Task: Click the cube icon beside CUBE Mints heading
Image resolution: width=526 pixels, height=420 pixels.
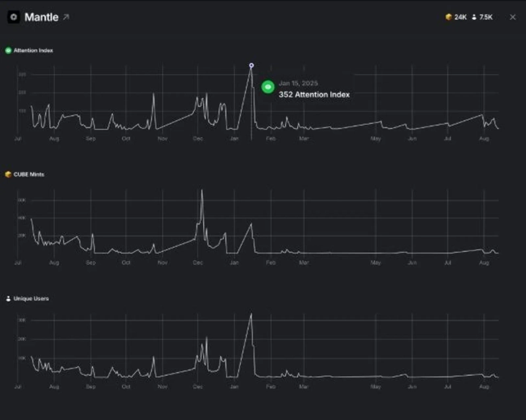Action: (x=9, y=174)
